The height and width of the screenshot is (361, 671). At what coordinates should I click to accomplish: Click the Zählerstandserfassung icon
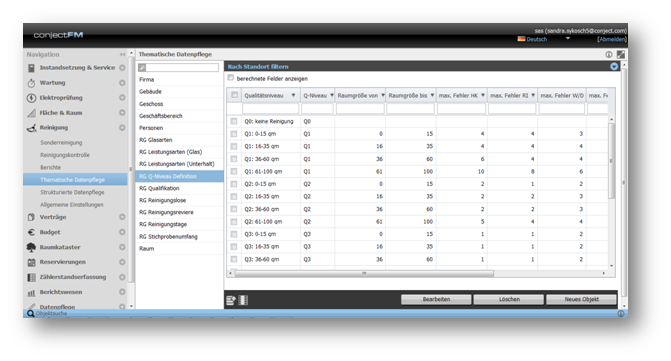click(31, 277)
